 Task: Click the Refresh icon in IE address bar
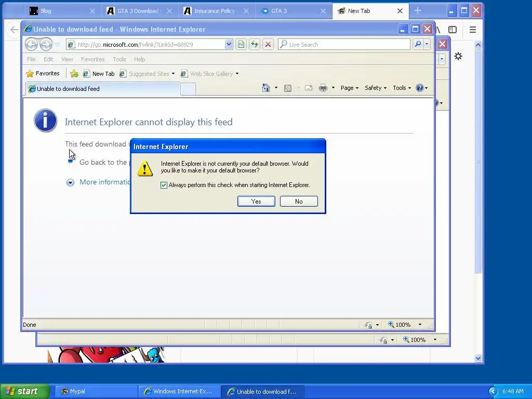[255, 44]
